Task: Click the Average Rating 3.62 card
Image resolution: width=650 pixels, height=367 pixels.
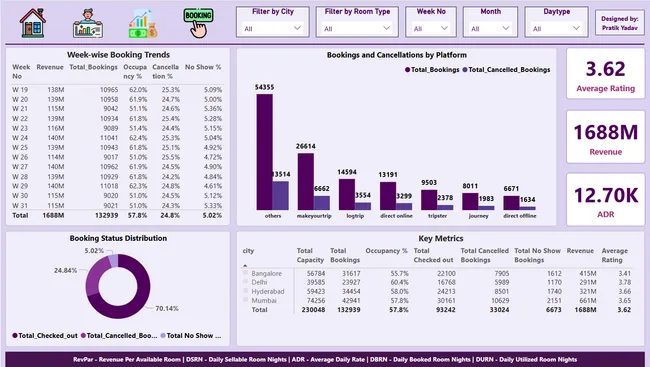Action: (x=605, y=74)
